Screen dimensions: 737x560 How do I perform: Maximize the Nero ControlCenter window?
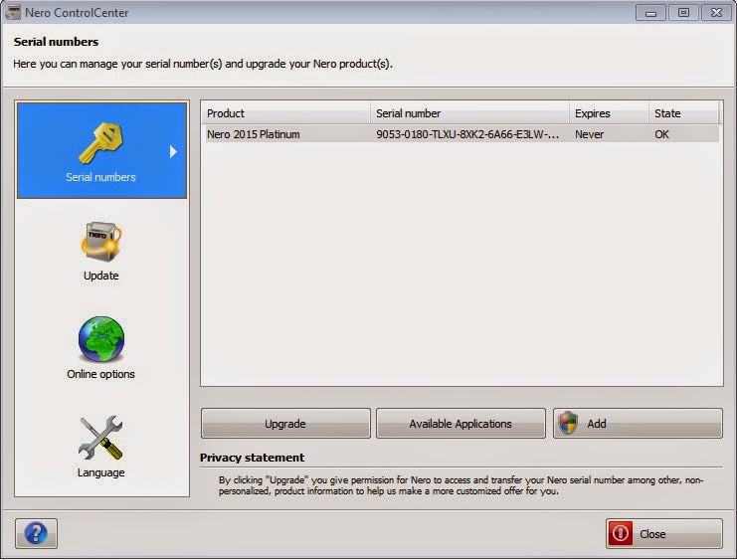683,13
